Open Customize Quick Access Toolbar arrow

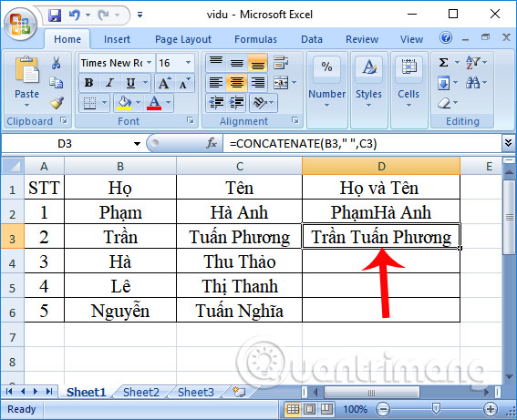coord(140,15)
